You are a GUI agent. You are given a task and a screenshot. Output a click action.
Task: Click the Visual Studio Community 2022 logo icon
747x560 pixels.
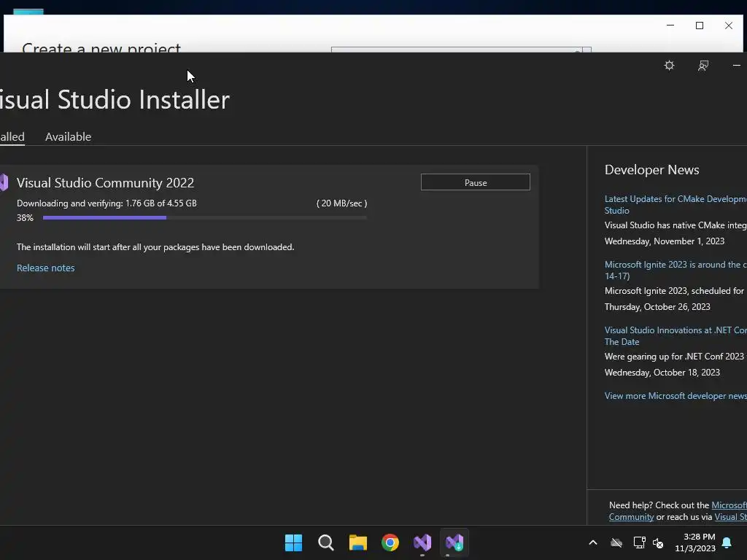4,182
